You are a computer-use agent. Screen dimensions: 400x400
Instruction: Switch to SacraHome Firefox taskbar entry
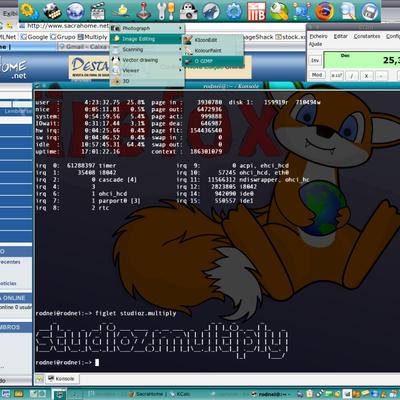pos(147,394)
